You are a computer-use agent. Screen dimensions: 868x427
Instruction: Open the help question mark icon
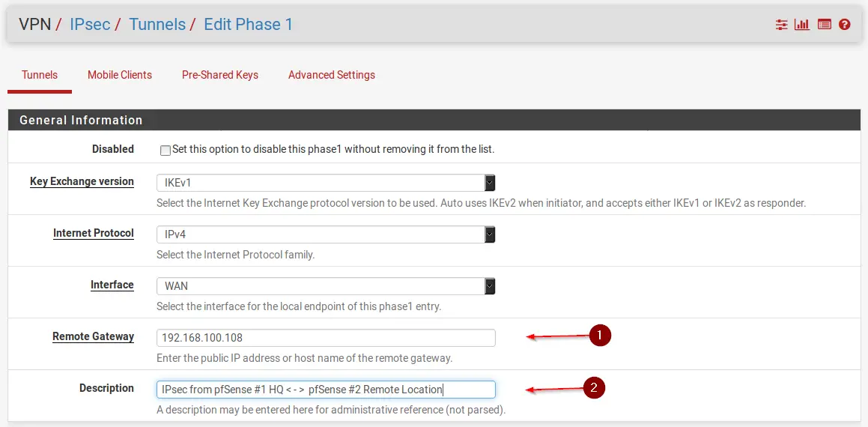click(x=845, y=25)
